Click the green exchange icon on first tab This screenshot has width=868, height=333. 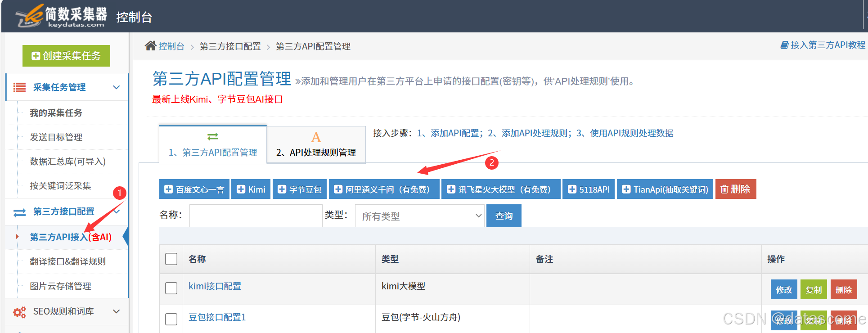tap(212, 136)
